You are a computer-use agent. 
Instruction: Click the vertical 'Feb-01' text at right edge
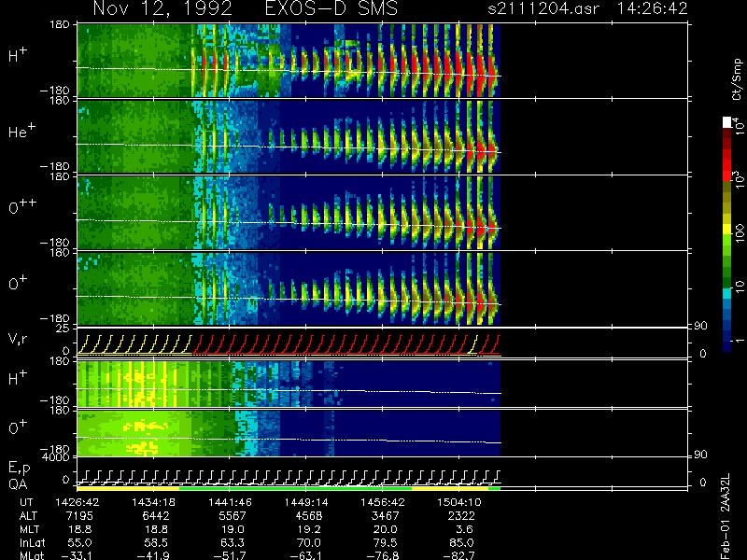click(726, 539)
